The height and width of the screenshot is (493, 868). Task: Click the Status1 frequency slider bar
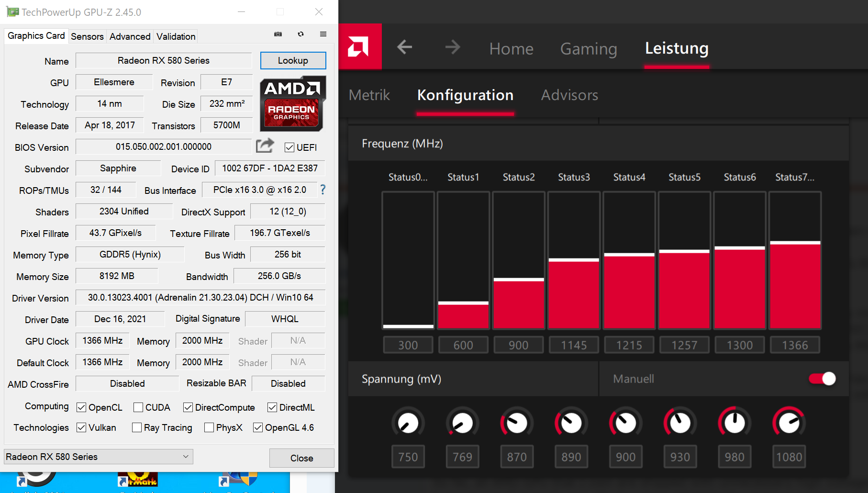(x=463, y=260)
